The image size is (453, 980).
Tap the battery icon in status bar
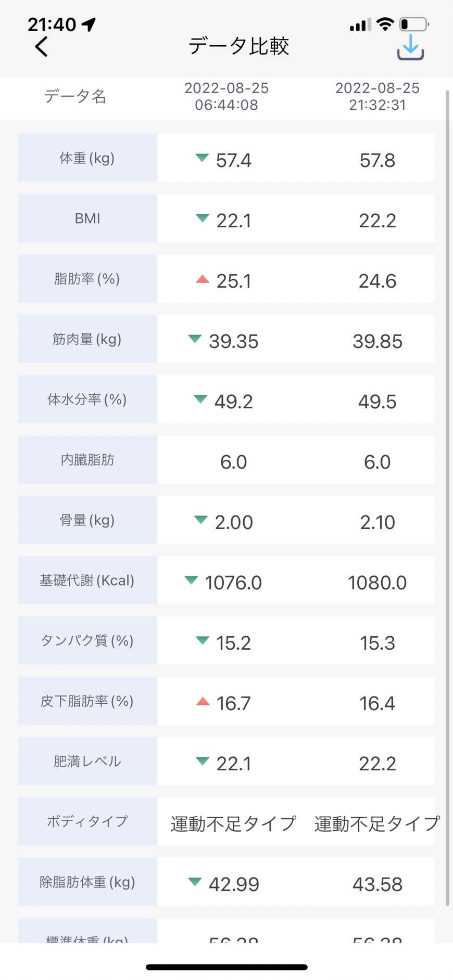tap(414, 24)
